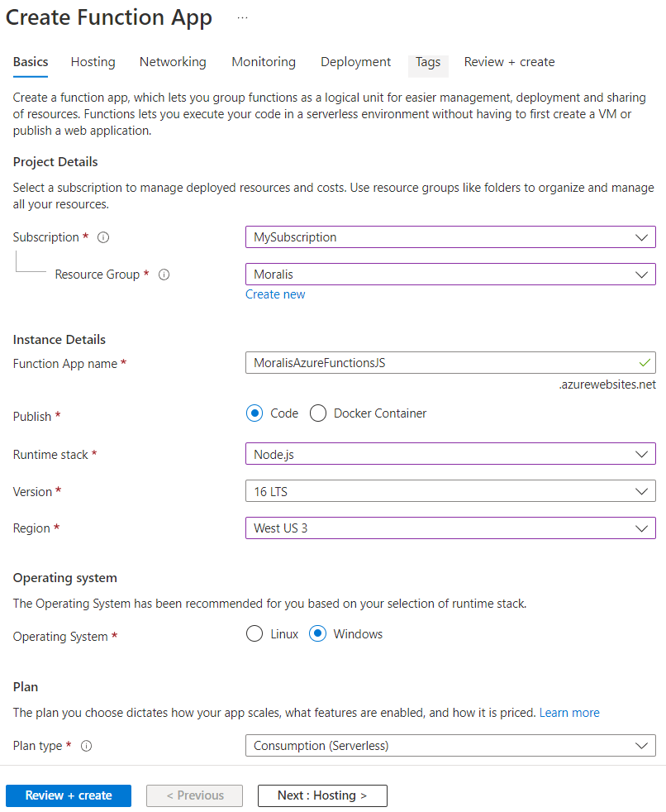
Task: Choose Linux as the operating system
Action: click(x=255, y=634)
